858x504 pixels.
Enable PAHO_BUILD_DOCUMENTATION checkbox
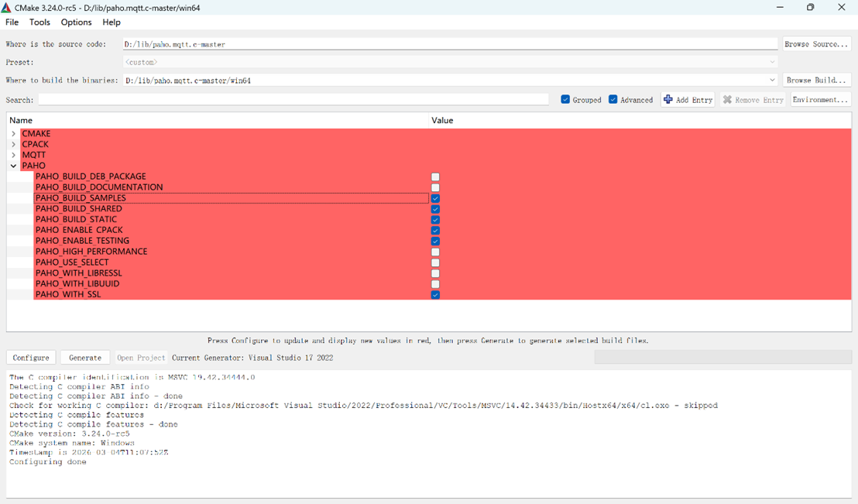point(435,187)
